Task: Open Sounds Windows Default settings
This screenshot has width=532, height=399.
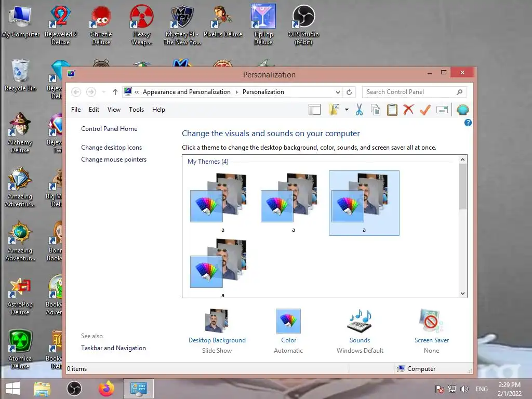Action: tap(360, 331)
